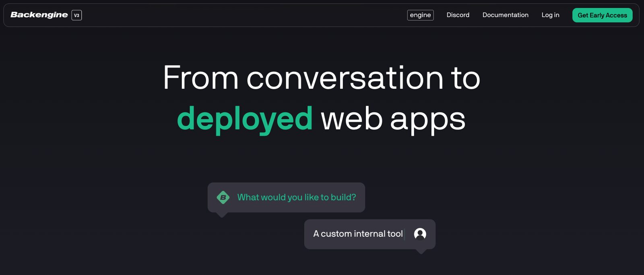
Task: Click the bot chat bubble's tail pointer
Action: click(x=222, y=215)
